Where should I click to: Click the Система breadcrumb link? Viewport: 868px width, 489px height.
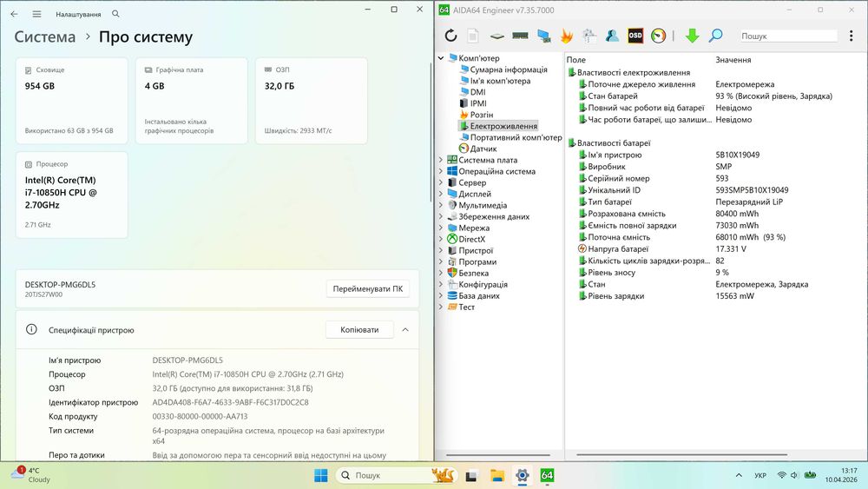45,37
